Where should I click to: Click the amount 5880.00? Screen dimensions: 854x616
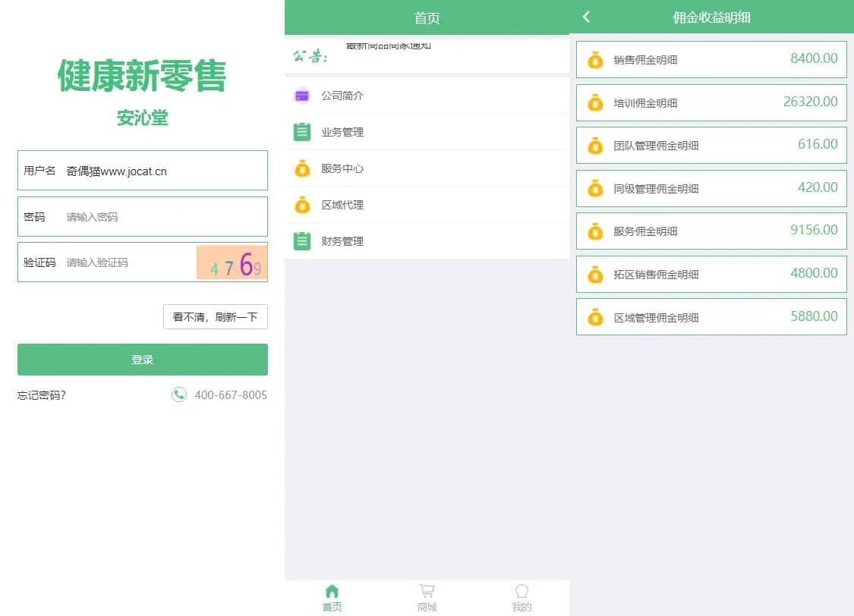815,316
